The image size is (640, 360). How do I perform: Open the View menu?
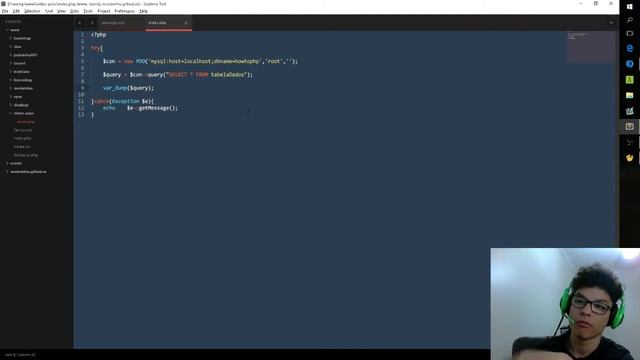point(61,11)
